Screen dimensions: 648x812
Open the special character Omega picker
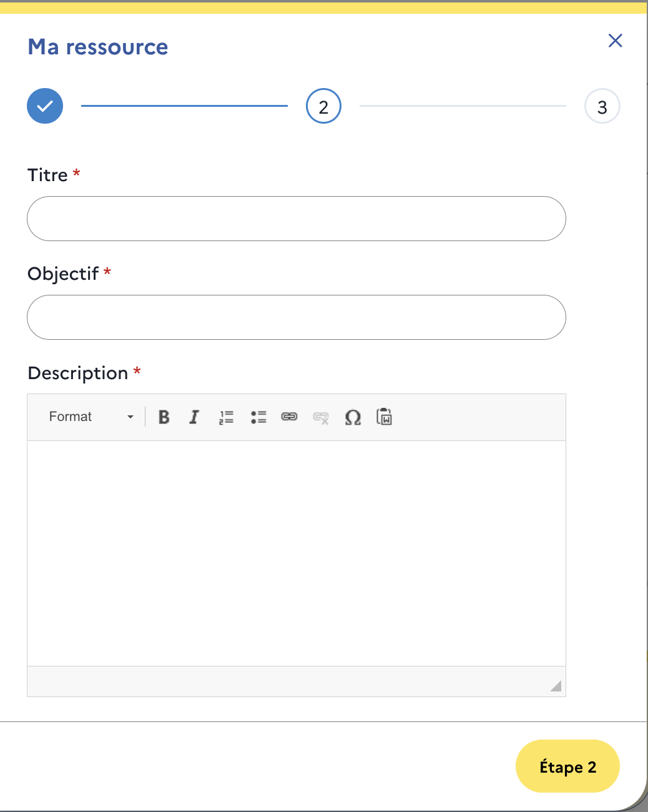click(353, 417)
